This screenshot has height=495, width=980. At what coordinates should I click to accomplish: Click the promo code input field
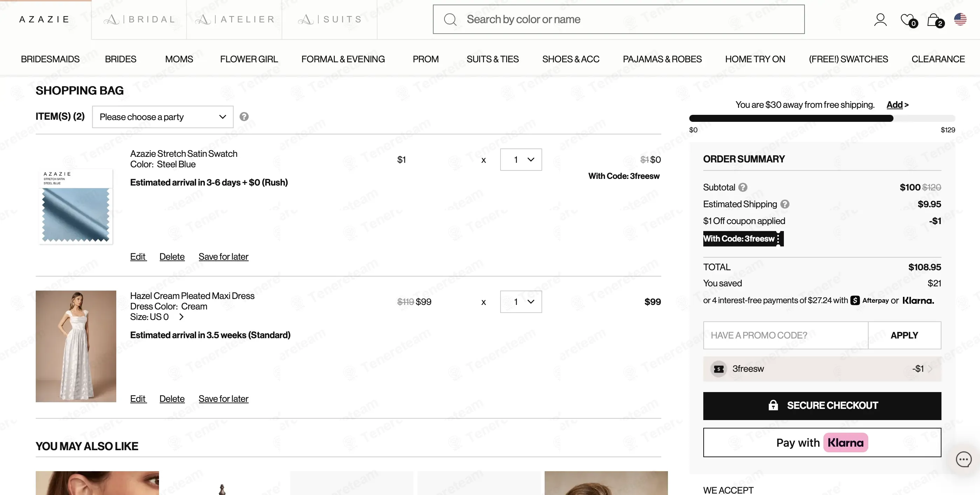click(786, 335)
